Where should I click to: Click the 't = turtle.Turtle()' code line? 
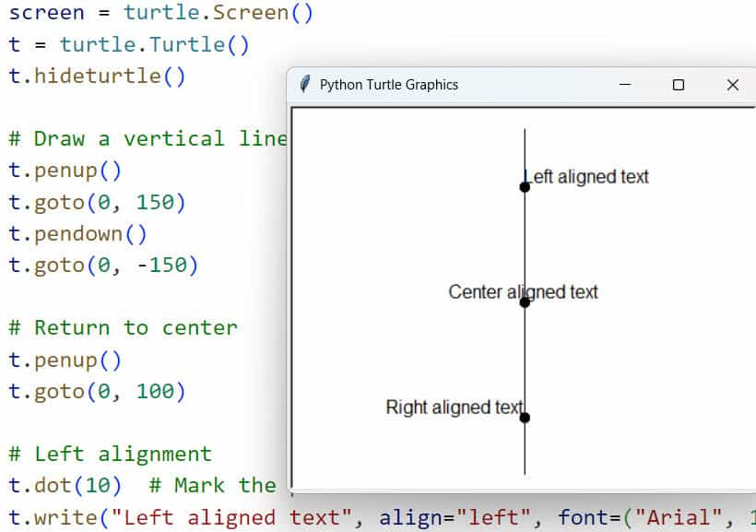click(x=129, y=45)
